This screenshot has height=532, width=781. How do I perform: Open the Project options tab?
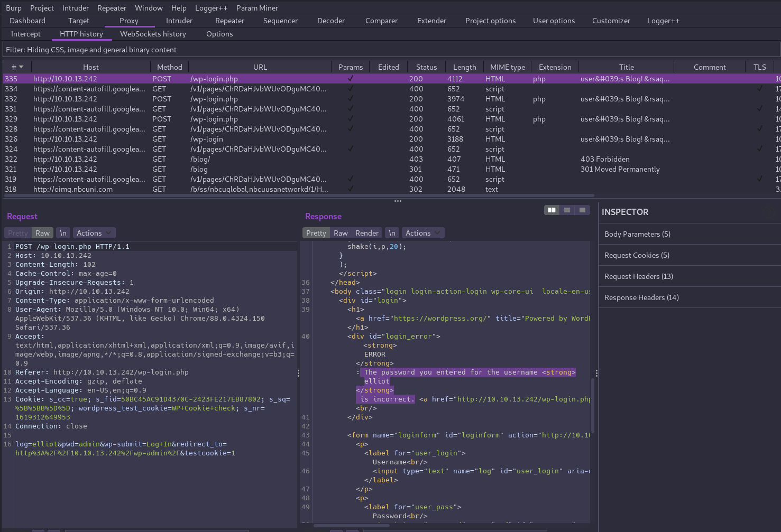coord(490,21)
